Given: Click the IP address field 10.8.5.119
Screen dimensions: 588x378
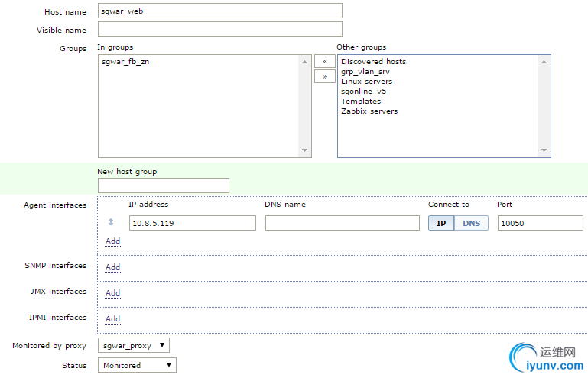Looking at the screenshot, I should point(193,223).
